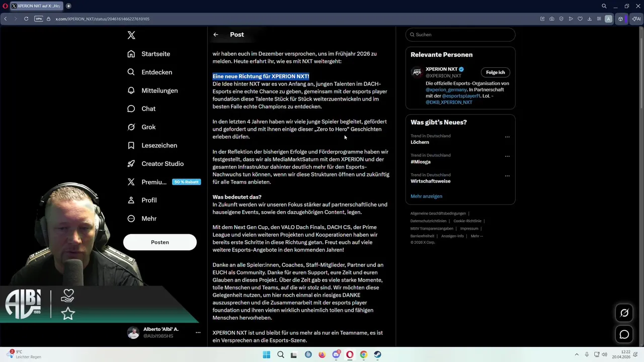Image resolution: width=644 pixels, height=362 pixels.
Task: Click the Startseite house icon
Action: click(131, 54)
